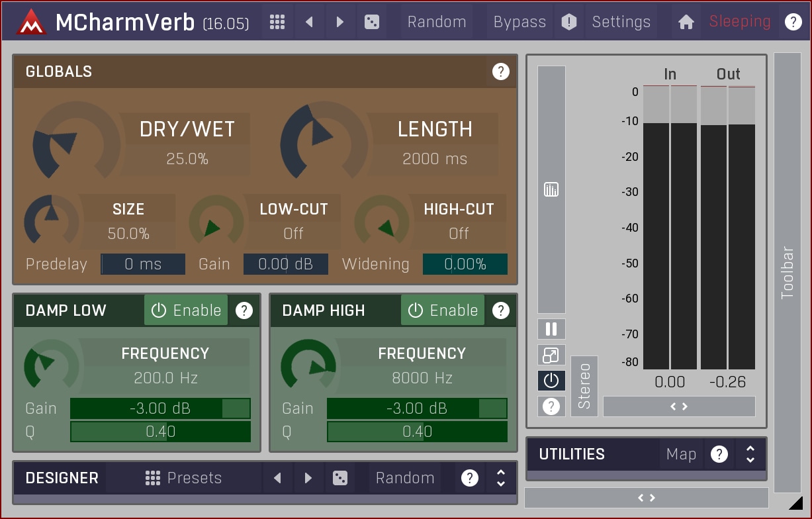Screen dimensions: 812x519
Task: Toggle the Bypass button
Action: click(520, 22)
